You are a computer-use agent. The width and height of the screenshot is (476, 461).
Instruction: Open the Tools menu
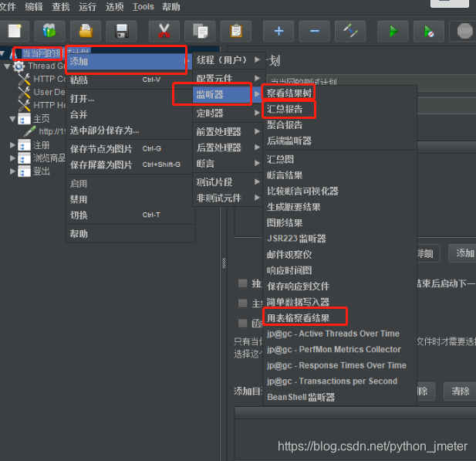tap(143, 6)
